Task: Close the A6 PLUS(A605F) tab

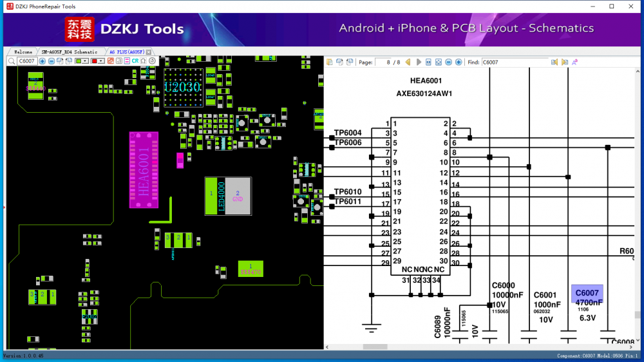Action: point(149,52)
